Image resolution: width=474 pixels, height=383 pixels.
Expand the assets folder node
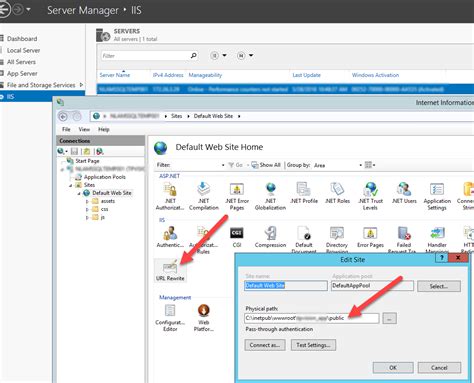coord(87,201)
